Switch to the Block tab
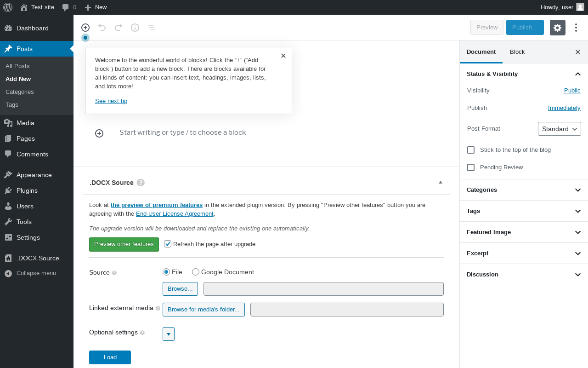This screenshot has height=368, width=588. pyautogui.click(x=517, y=52)
